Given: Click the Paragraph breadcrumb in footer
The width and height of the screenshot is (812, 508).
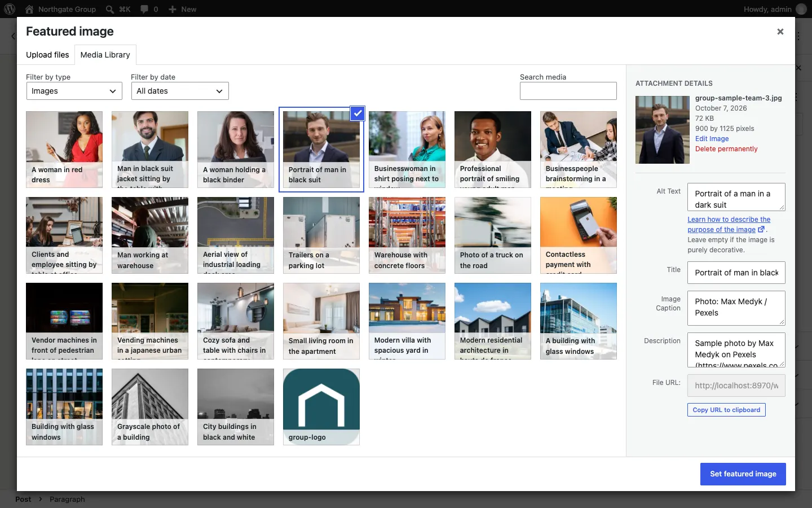Looking at the screenshot, I should pyautogui.click(x=67, y=499).
